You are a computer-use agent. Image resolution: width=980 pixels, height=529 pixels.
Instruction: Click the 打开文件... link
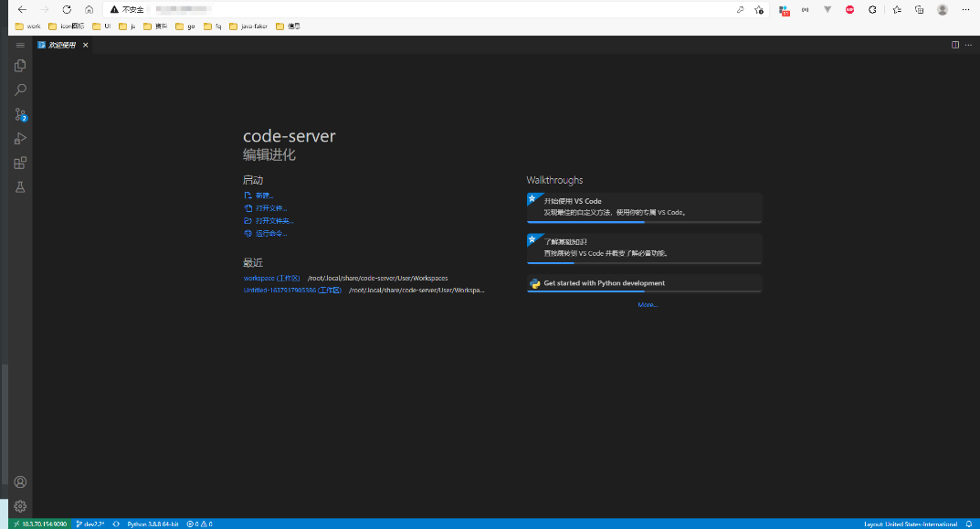265,208
